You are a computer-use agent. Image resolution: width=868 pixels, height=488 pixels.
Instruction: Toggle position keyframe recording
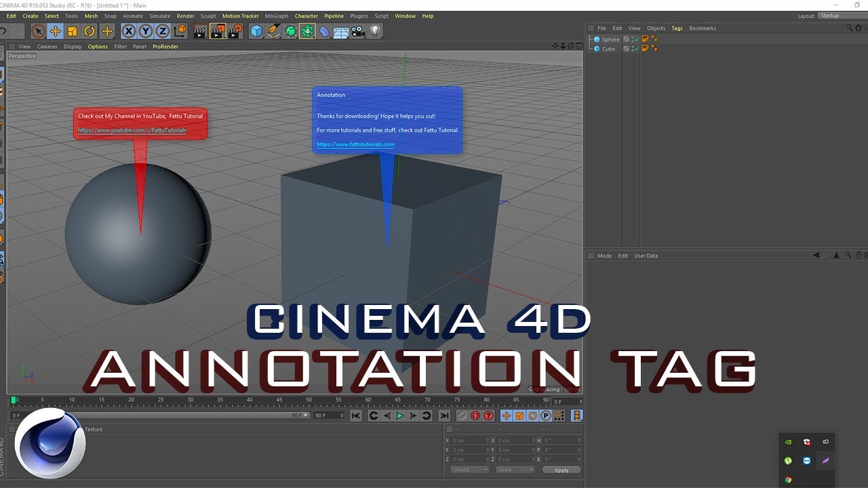tap(506, 415)
